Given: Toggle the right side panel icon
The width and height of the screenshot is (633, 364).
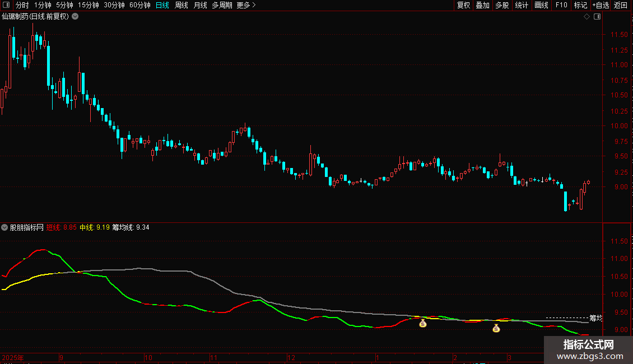Looking at the screenshot, I should click(597, 17).
